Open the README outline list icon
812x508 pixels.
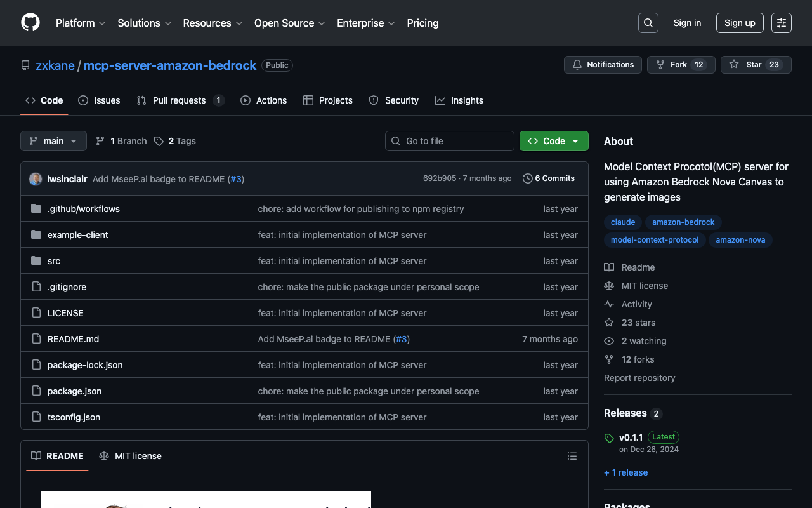coord(572,456)
